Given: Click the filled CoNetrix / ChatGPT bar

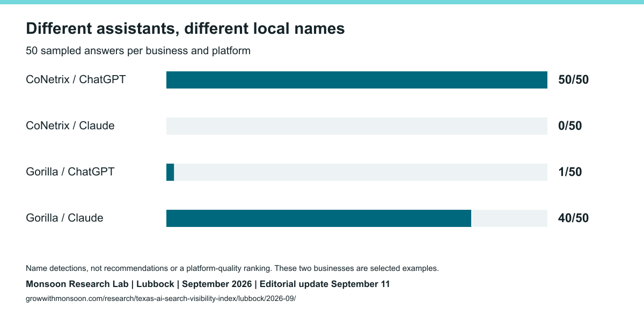Looking at the screenshot, I should pos(357,80).
